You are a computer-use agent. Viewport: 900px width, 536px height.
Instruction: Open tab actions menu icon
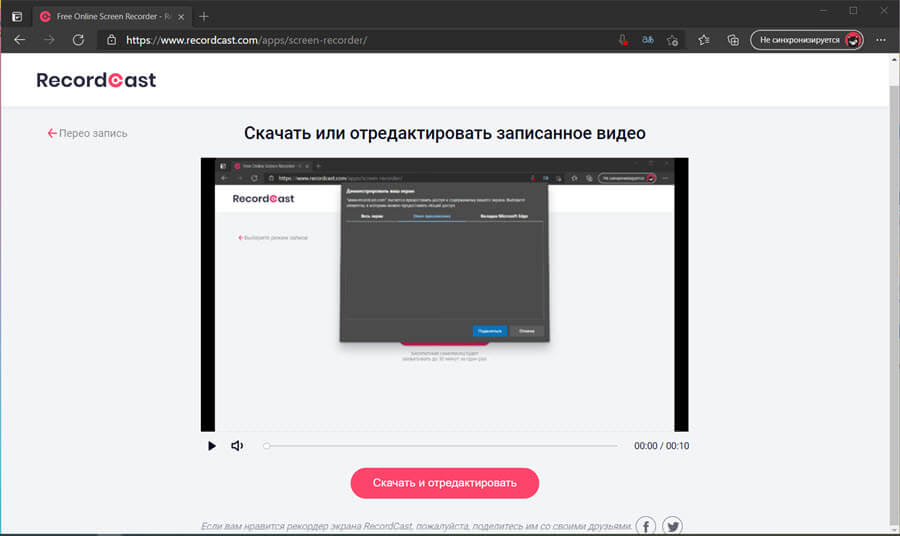coord(17,17)
